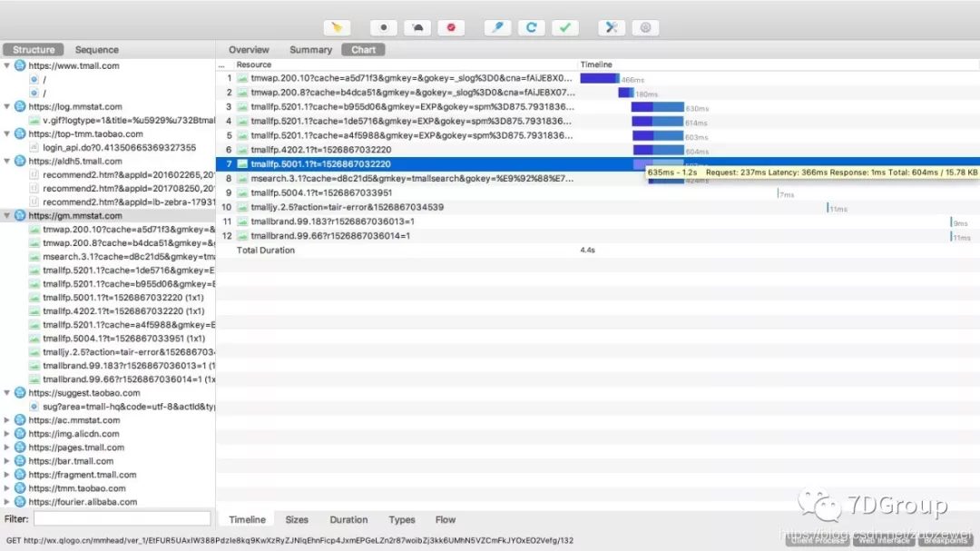Image resolution: width=980 pixels, height=551 pixels.
Task: Click the green checkmark Validate icon
Action: click(565, 27)
